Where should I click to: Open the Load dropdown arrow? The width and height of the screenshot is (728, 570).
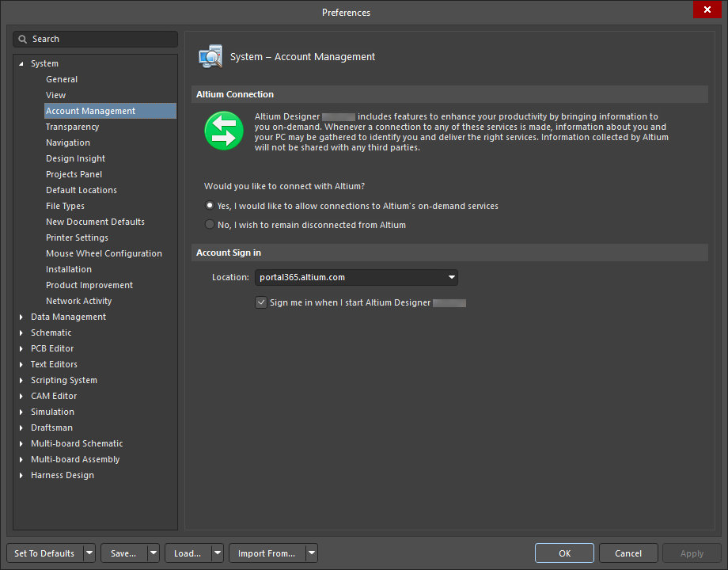[x=218, y=553]
